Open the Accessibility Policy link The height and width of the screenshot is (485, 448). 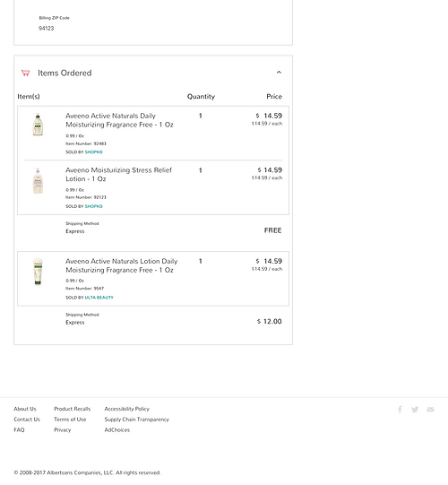pos(126,409)
